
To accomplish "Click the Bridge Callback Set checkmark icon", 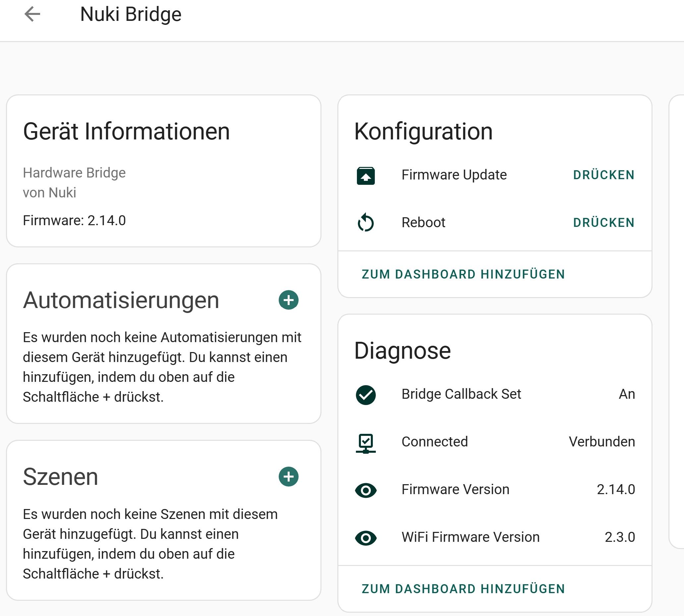I will click(x=366, y=395).
